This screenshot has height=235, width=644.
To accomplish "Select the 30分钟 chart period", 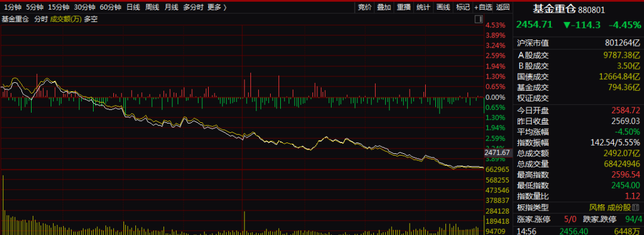I will pyautogui.click(x=85, y=7).
